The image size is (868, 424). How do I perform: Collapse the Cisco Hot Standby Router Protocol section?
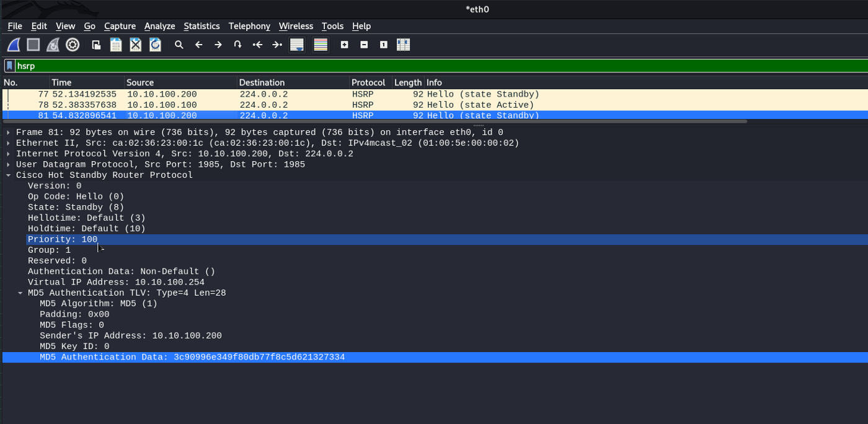[x=8, y=175]
